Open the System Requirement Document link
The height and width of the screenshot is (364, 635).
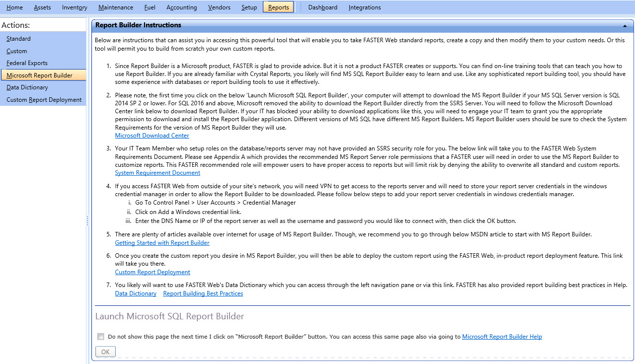coord(158,173)
